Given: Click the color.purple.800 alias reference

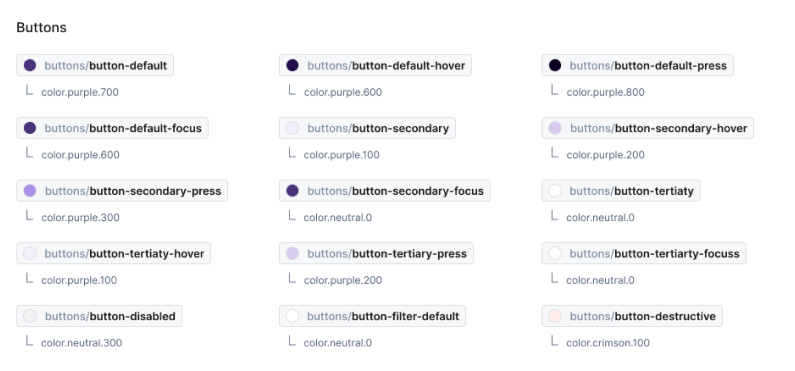Looking at the screenshot, I should click(605, 92).
